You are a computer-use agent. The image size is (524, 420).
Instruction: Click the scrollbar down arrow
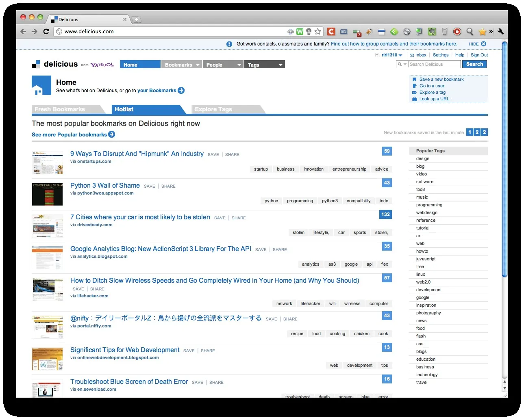tap(504, 389)
